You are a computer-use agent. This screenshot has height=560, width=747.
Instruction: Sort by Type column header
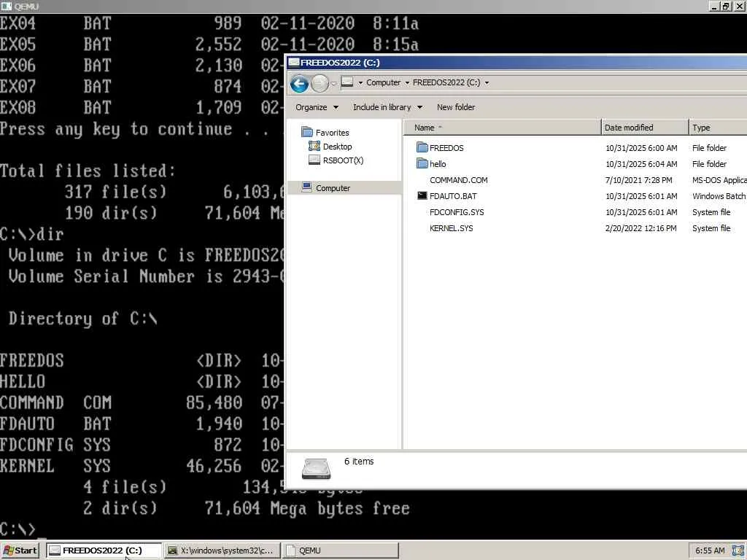[718, 128]
